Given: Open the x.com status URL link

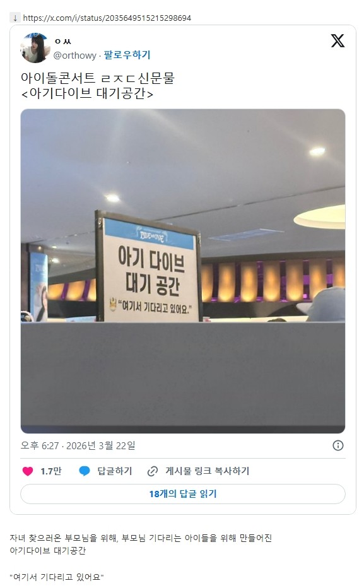Looking at the screenshot, I should (x=107, y=18).
